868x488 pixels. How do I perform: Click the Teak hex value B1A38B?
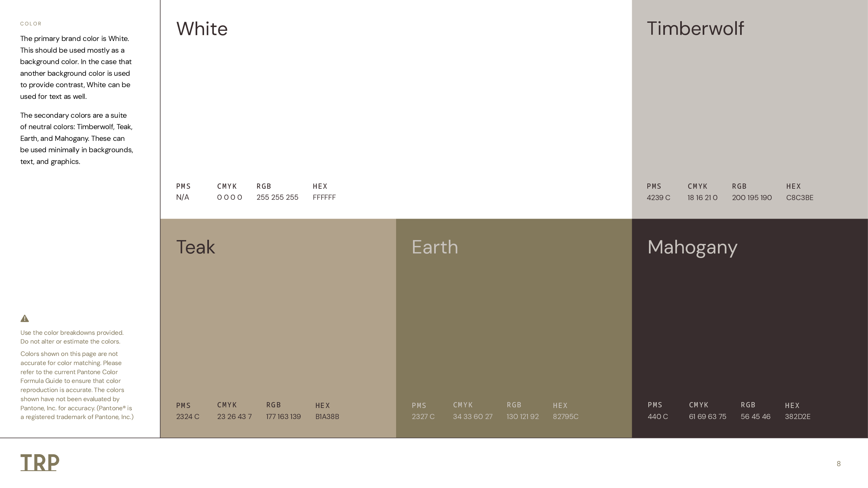point(327,417)
